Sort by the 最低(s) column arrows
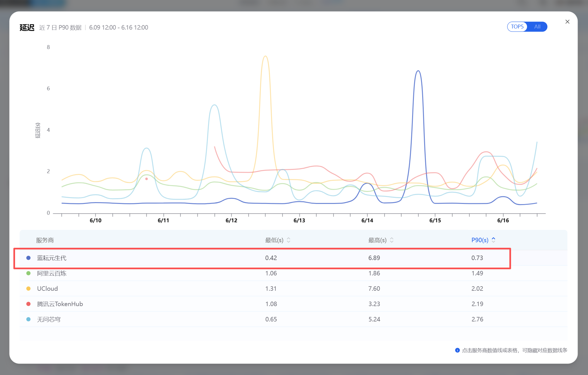The width and height of the screenshot is (588, 375). coord(289,240)
